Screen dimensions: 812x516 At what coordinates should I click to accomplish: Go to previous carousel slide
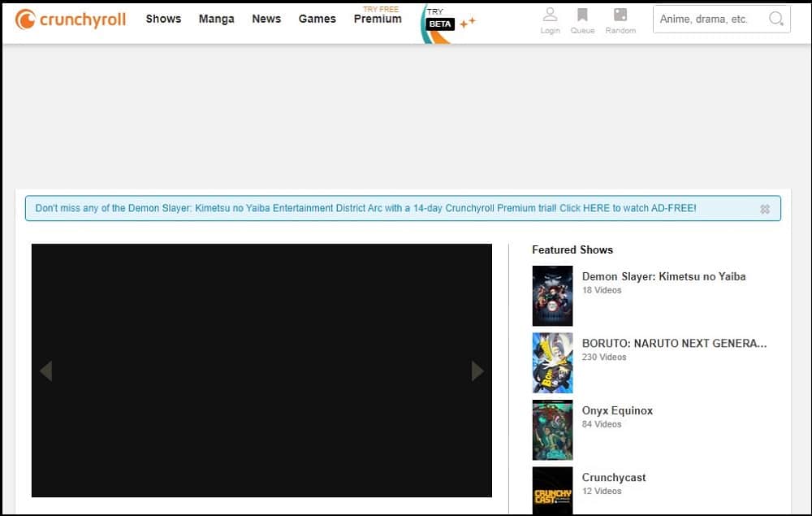(46, 371)
